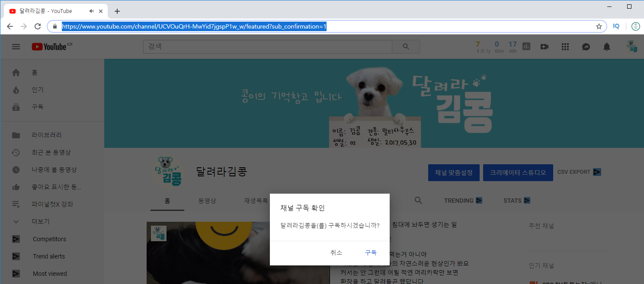
Task: Focus the 검색 search field
Action: 267,47
